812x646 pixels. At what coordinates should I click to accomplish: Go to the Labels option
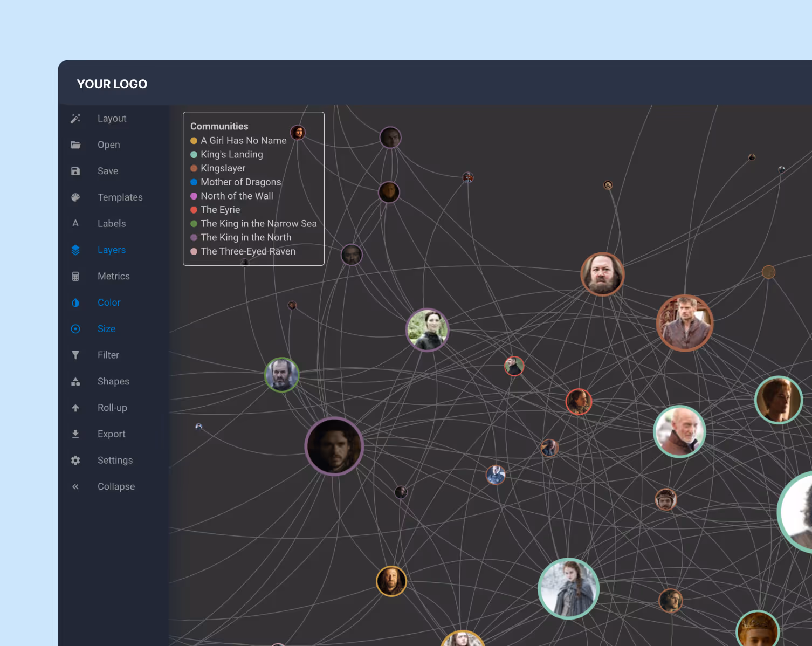(112, 223)
